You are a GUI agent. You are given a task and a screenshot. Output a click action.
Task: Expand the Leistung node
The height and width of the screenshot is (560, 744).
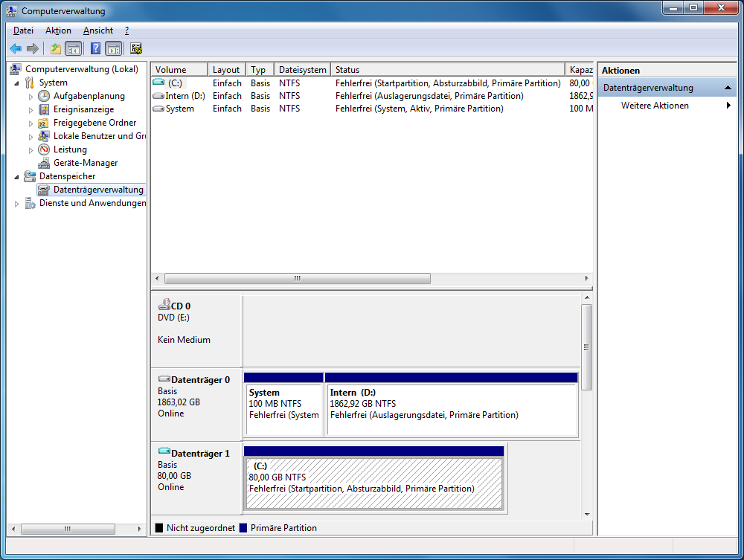point(31,150)
